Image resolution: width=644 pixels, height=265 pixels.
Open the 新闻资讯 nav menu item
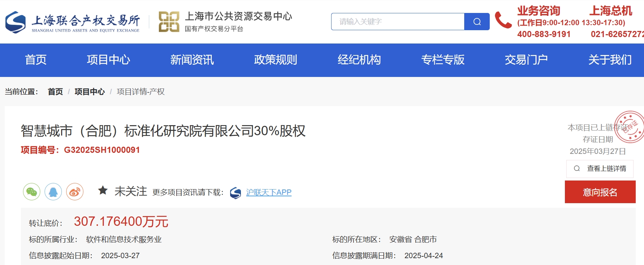click(x=192, y=60)
